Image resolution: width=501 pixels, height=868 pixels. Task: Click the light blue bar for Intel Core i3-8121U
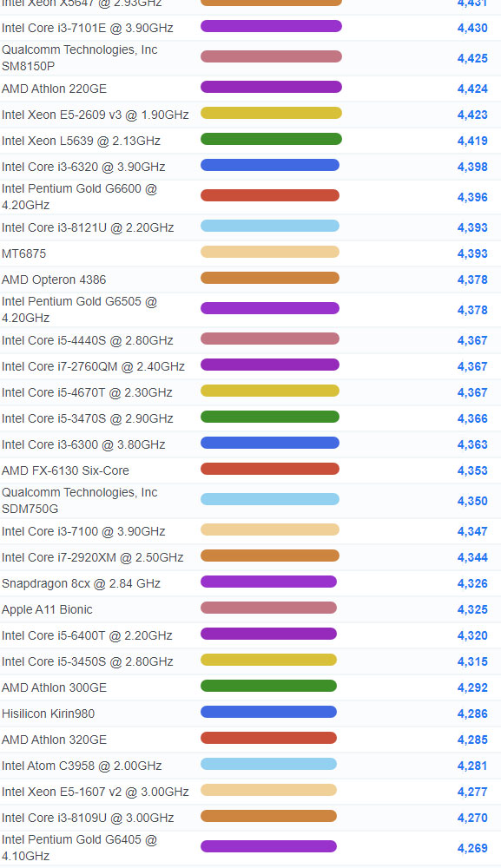(269, 226)
